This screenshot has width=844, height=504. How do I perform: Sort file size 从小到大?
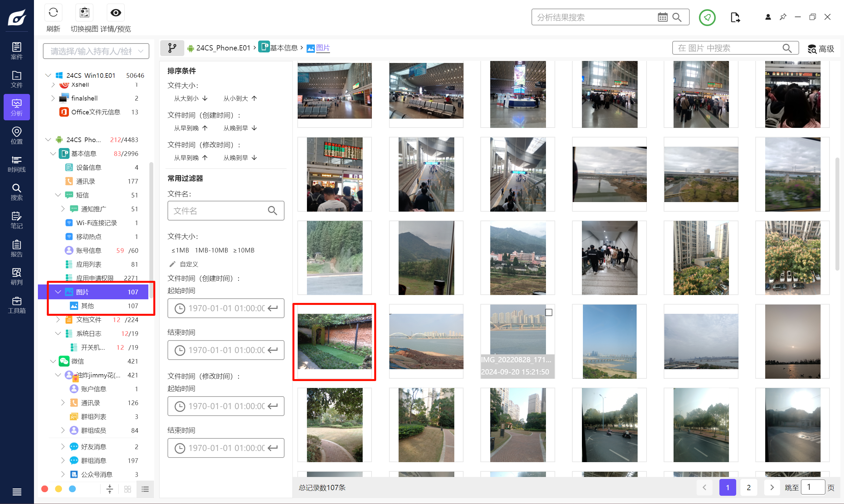click(240, 99)
